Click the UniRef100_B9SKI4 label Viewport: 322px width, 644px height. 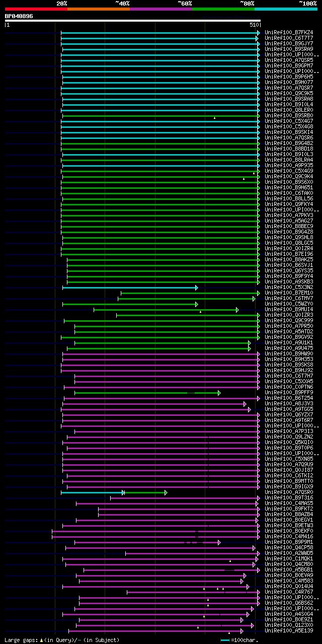[x=289, y=132]
